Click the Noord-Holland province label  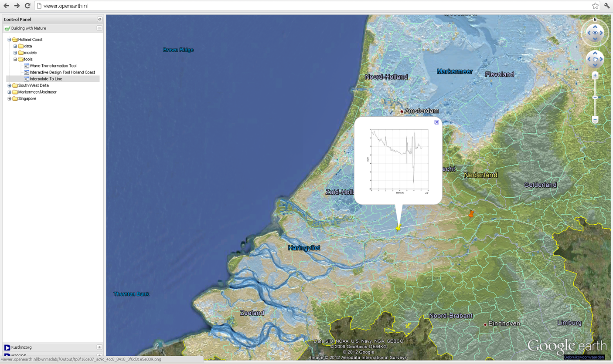click(386, 77)
